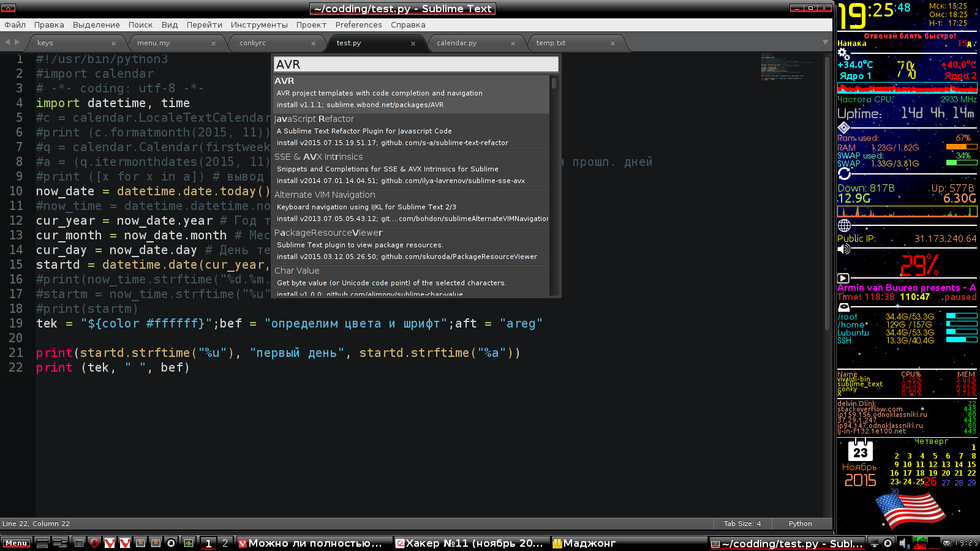Image resolution: width=980 pixels, height=551 pixels.
Task: Launch second Vivaldi icon in taskbar
Action: (125, 542)
